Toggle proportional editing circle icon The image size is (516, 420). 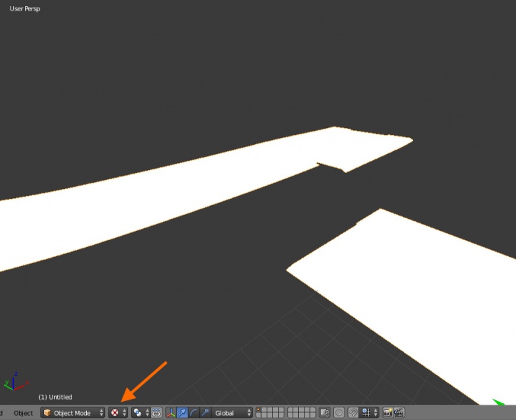[x=339, y=413]
